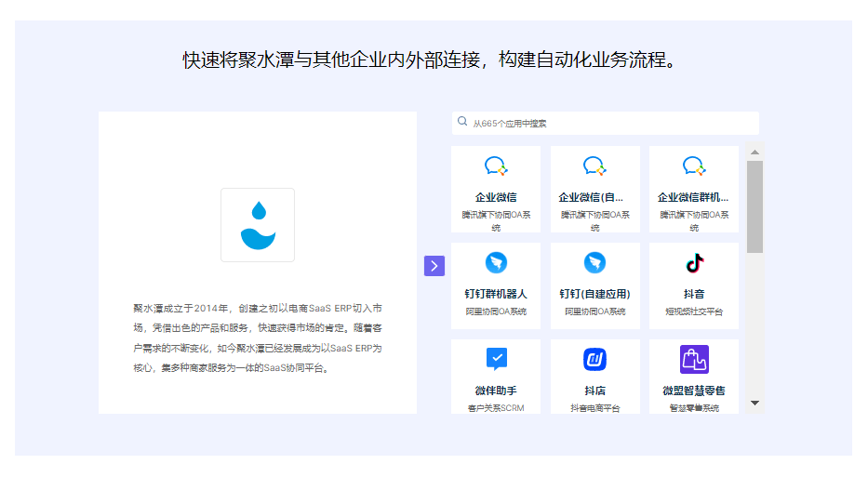Click the 聚水潭成立于2014年 description paragraph
The height and width of the screenshot is (477, 868).
tap(258, 338)
